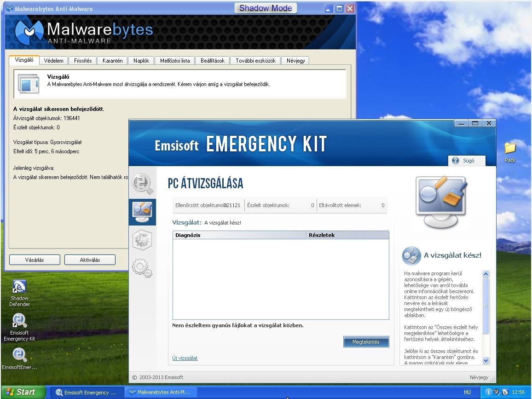Open the Pack folder on desktop
The height and width of the screenshot is (399, 532).
(510, 152)
